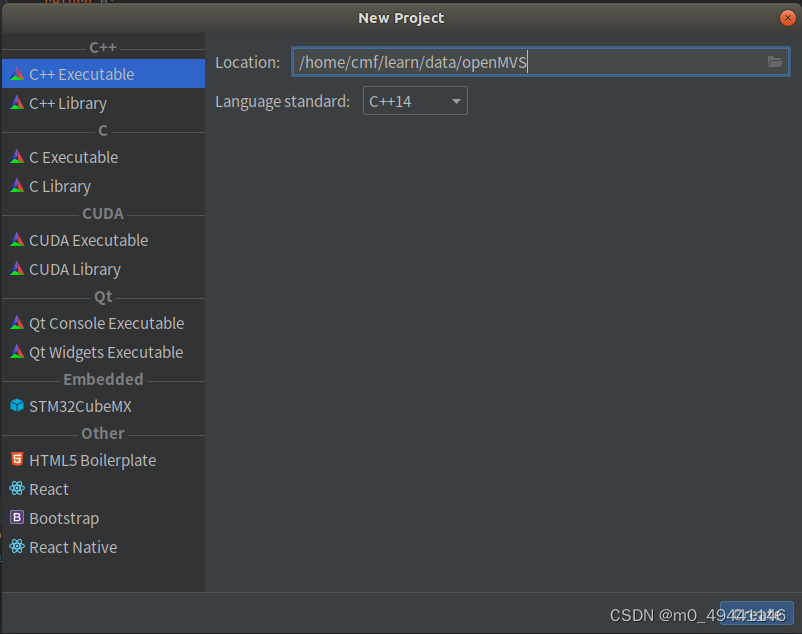Screen dimensions: 802x634
Task: Click the blue Create button
Action: click(757, 613)
